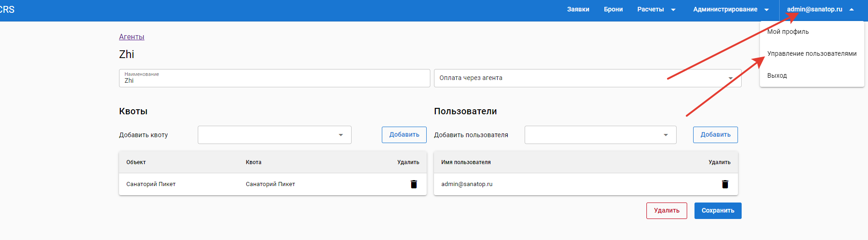Open the Расчеты menu dropdown arrow
This screenshot has width=868, height=240.
[x=673, y=10]
